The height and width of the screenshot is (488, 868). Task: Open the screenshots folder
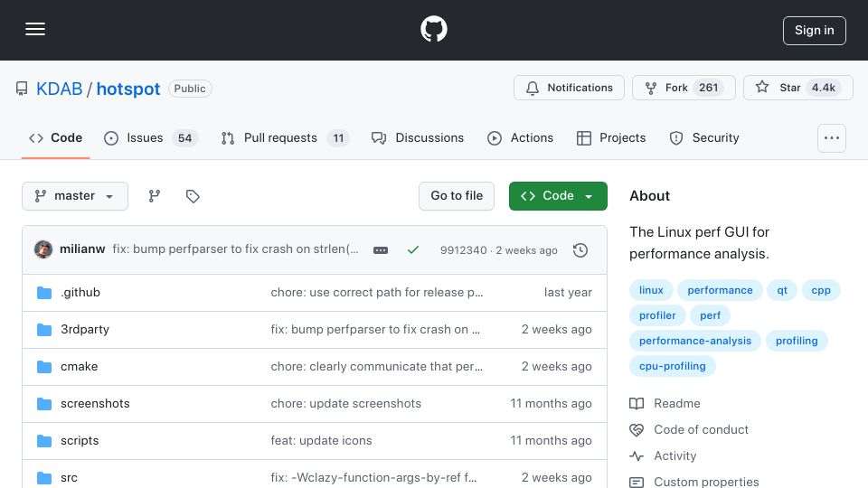95,403
